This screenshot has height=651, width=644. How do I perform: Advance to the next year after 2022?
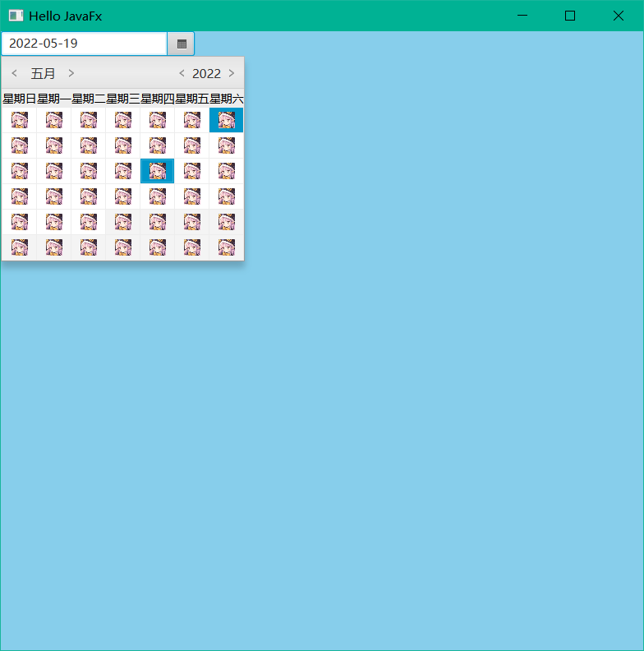(x=232, y=73)
